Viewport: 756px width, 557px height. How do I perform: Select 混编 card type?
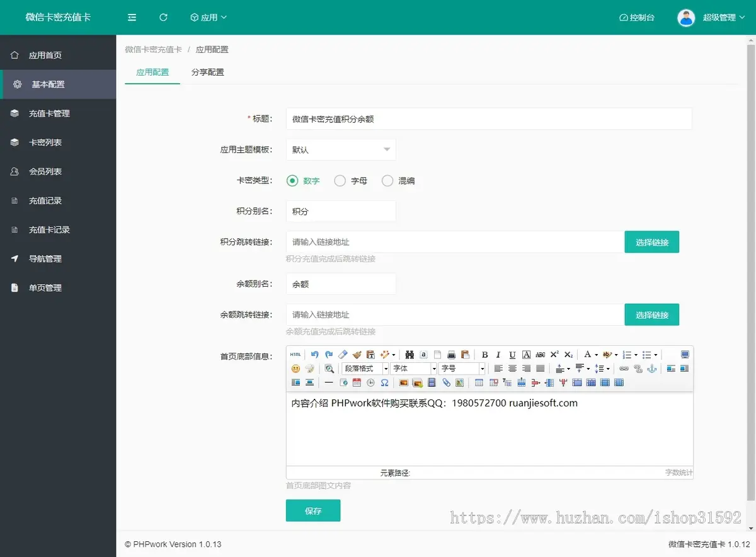coord(398,181)
